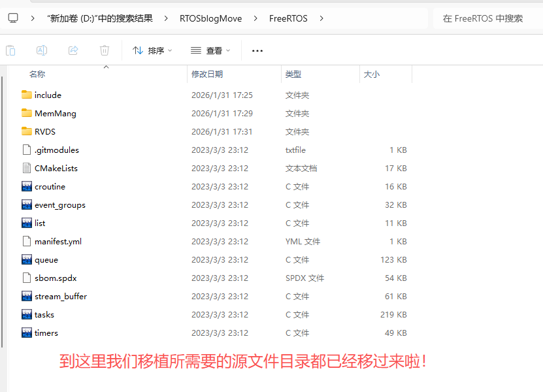The image size is (543, 392).
Task: Open the 查看 view dropdown
Action: (210, 50)
